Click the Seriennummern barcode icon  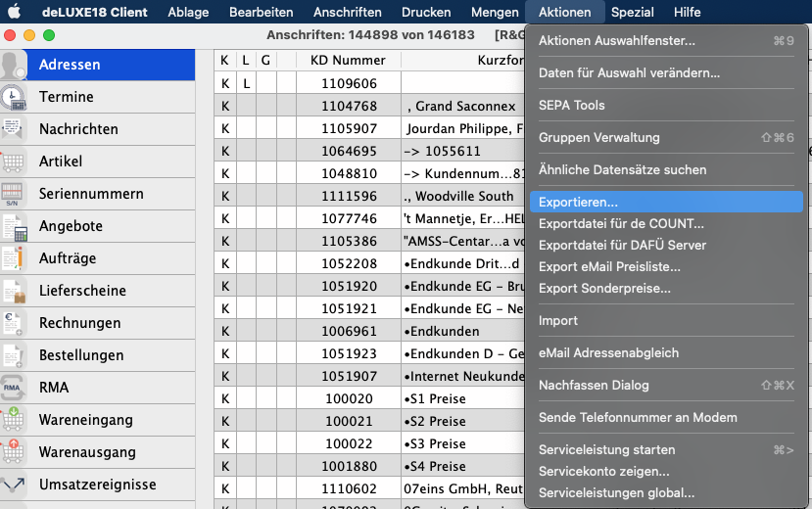[14, 194]
